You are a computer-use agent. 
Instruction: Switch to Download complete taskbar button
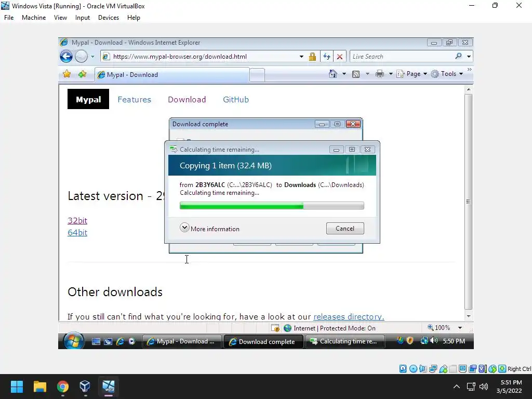[x=263, y=341]
